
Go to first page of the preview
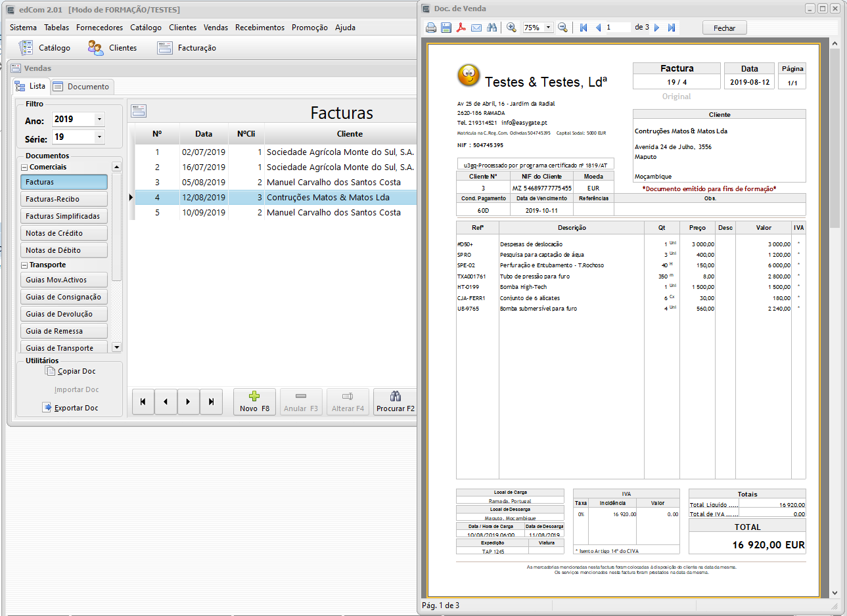click(583, 28)
